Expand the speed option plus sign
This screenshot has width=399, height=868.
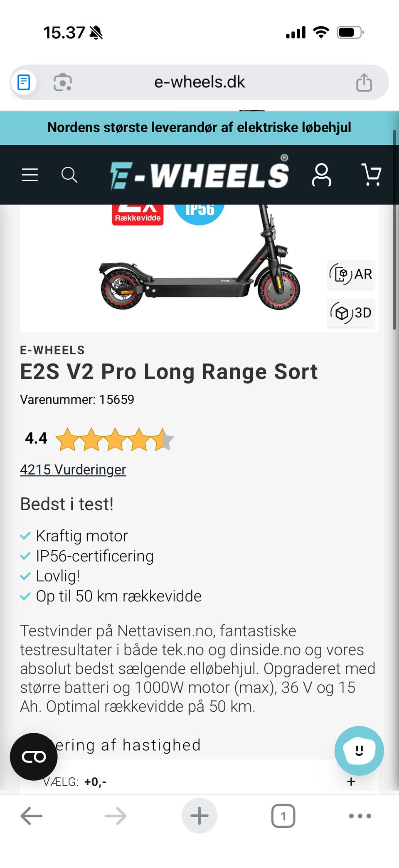(351, 781)
